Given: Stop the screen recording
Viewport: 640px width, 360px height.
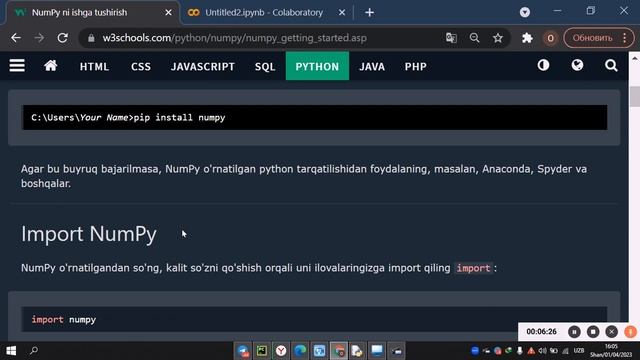Looking at the screenshot, I should [x=593, y=332].
